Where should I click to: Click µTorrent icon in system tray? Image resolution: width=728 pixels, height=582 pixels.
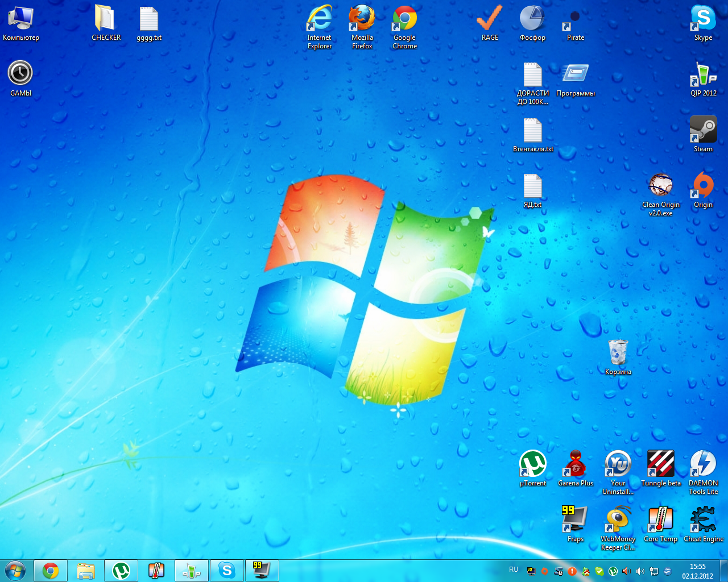(x=613, y=571)
